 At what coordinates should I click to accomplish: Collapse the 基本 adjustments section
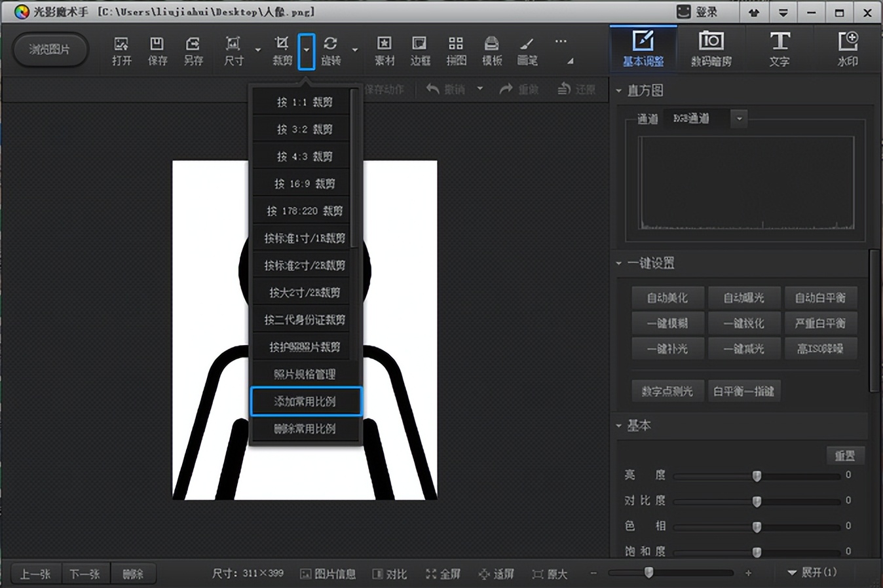[x=618, y=426]
